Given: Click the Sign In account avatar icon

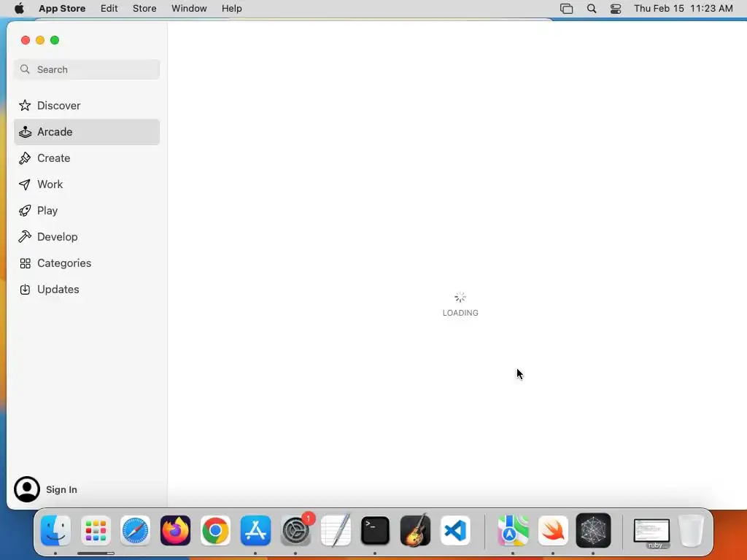Looking at the screenshot, I should tap(27, 489).
